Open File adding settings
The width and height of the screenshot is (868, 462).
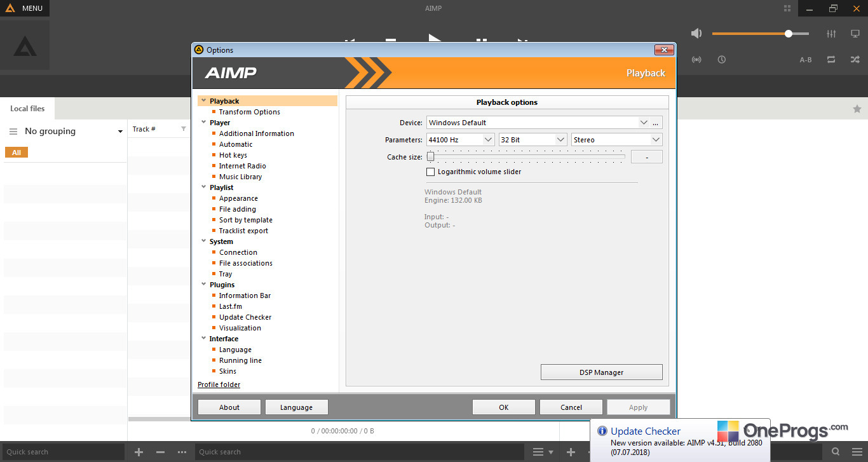click(238, 209)
